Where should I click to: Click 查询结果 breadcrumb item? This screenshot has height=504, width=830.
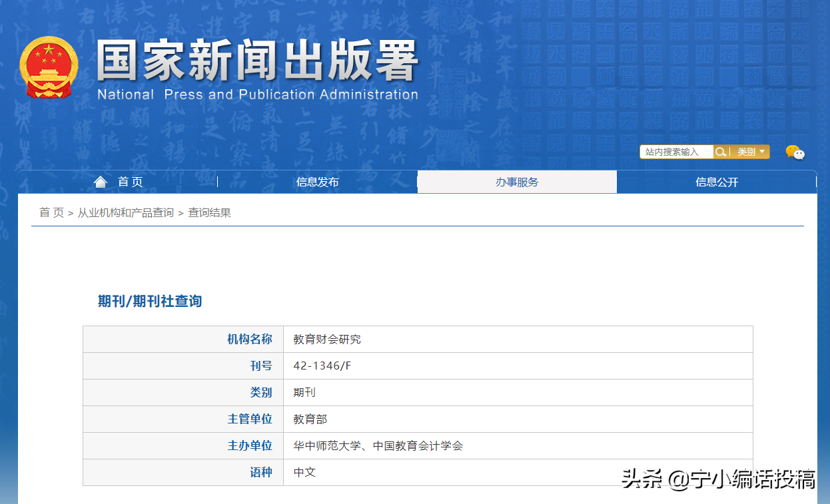[x=209, y=212]
